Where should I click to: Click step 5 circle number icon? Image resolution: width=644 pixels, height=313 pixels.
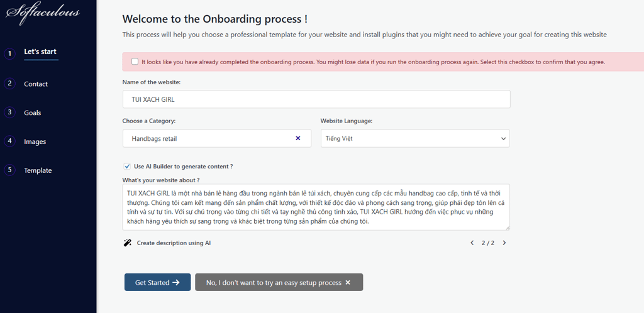click(x=9, y=170)
